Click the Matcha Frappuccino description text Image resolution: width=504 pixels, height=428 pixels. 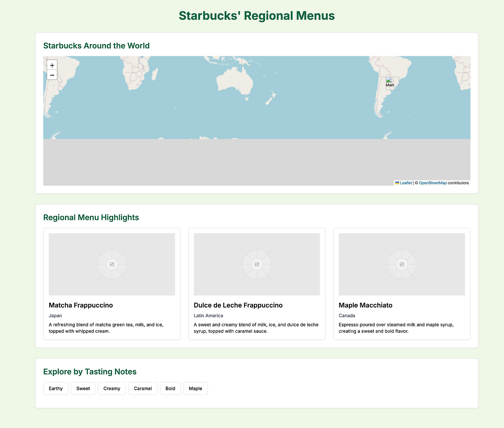click(x=106, y=328)
